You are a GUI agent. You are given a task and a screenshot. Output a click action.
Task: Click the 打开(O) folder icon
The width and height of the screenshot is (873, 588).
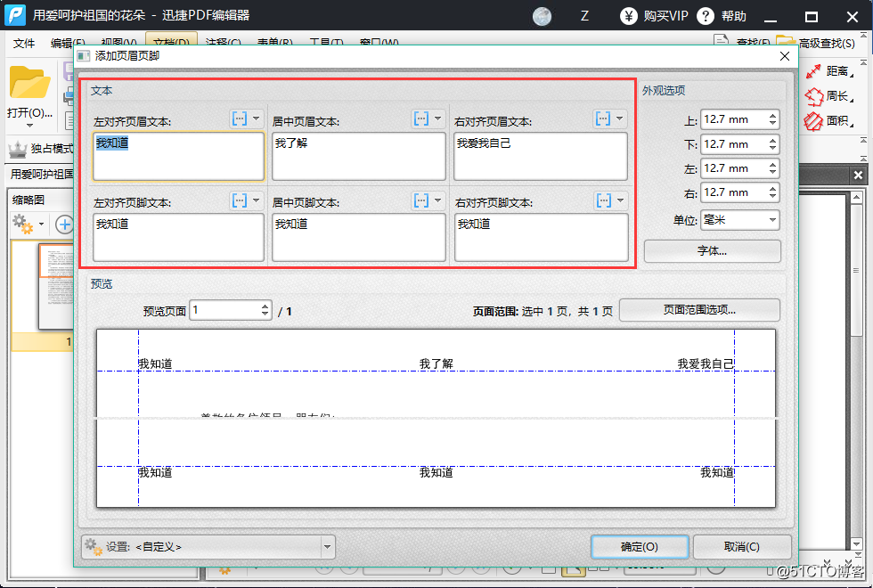click(29, 82)
